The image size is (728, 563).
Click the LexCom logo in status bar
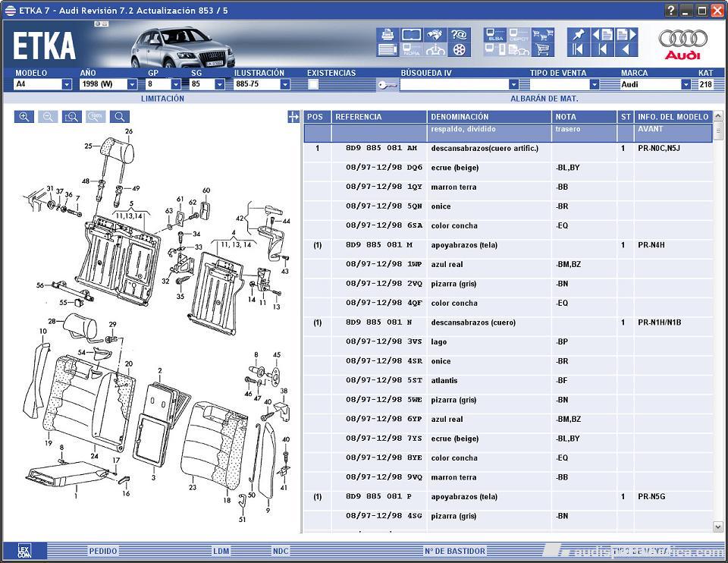[24, 551]
